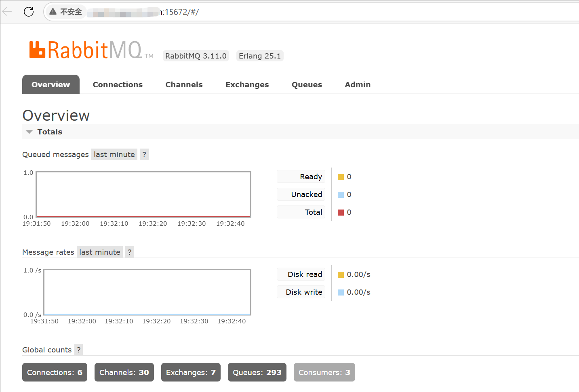Image resolution: width=579 pixels, height=392 pixels.
Task: Toggle the Disk read series legend
Action: coord(301,274)
